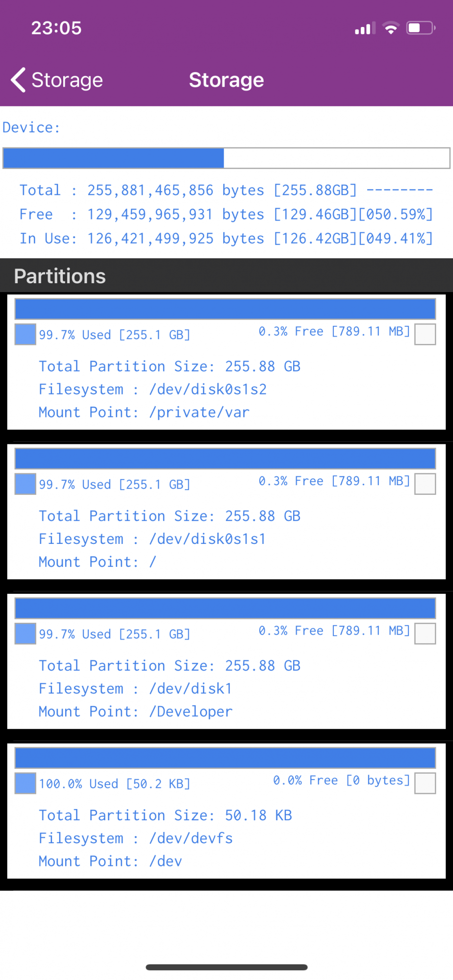
Task: Select the /dev/disk1 Filesystem line
Action: click(135, 688)
